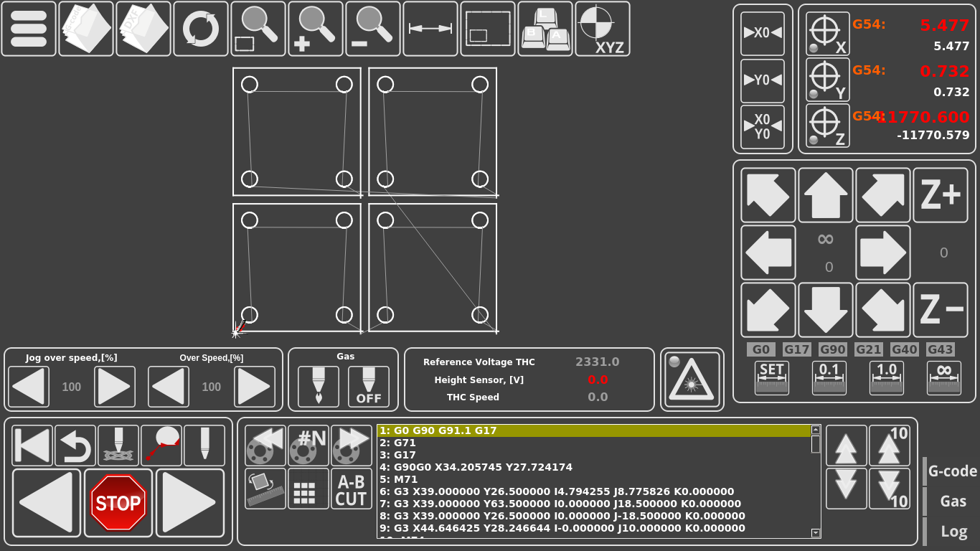Toggle the laser pointer indicator

(x=691, y=379)
